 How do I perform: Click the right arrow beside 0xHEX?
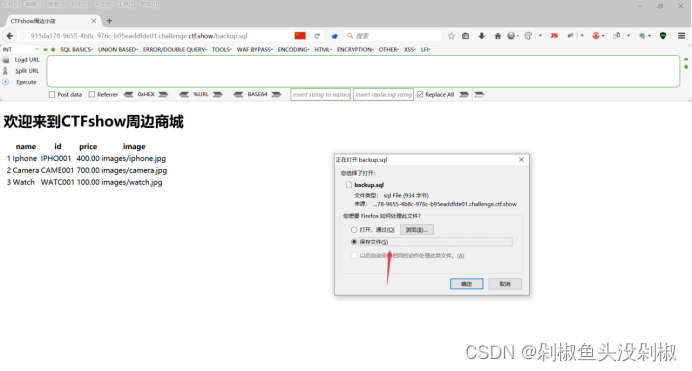coord(163,94)
